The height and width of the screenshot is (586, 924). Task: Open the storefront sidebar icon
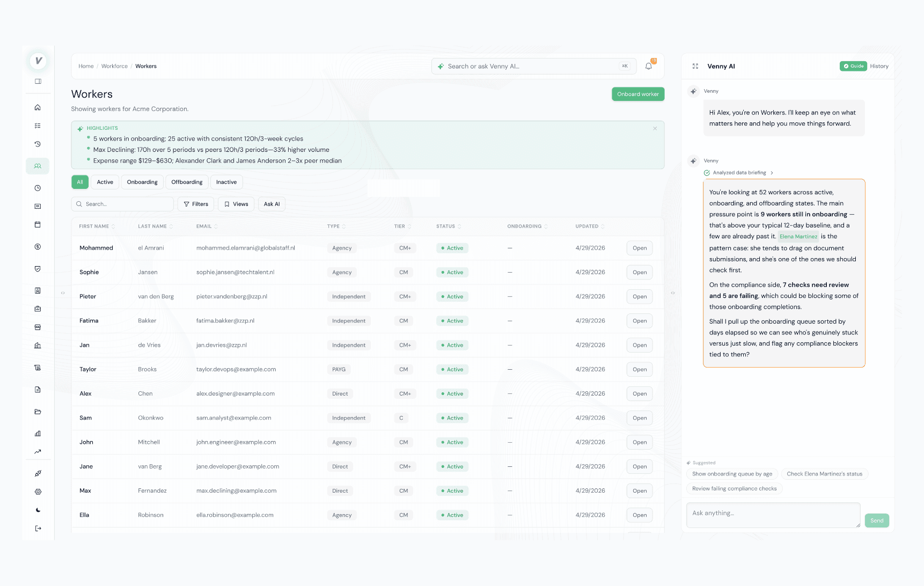(38, 327)
